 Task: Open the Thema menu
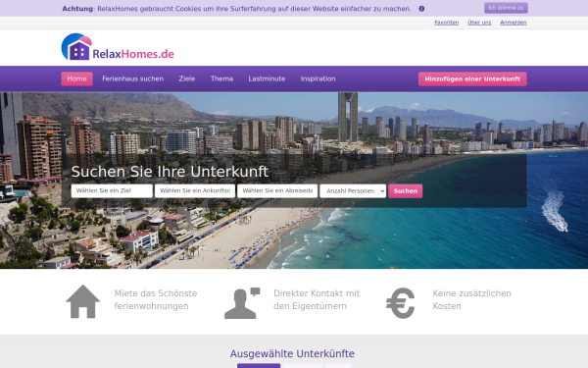[221, 79]
